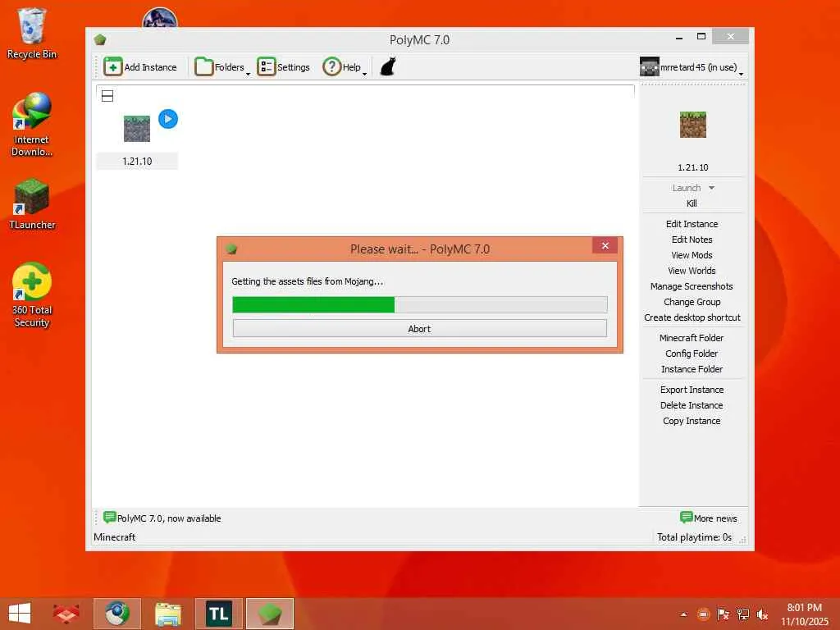
Task: Open View Worlds
Action: point(692,271)
